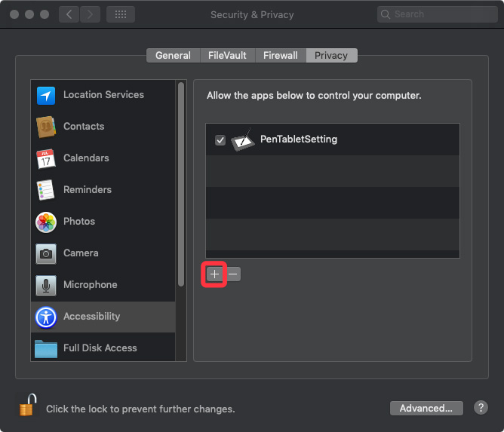Click the Advanced... button

(x=426, y=408)
